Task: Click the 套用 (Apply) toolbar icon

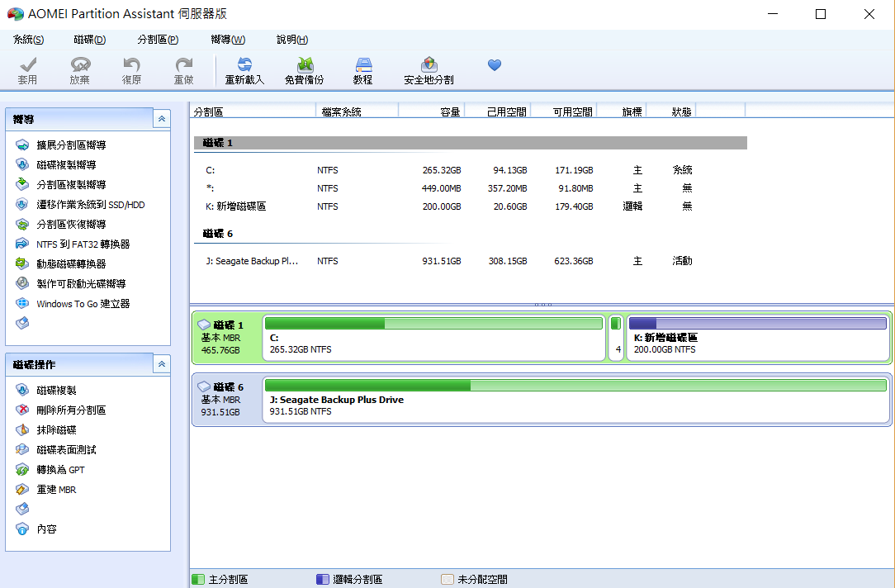Action: [26, 71]
